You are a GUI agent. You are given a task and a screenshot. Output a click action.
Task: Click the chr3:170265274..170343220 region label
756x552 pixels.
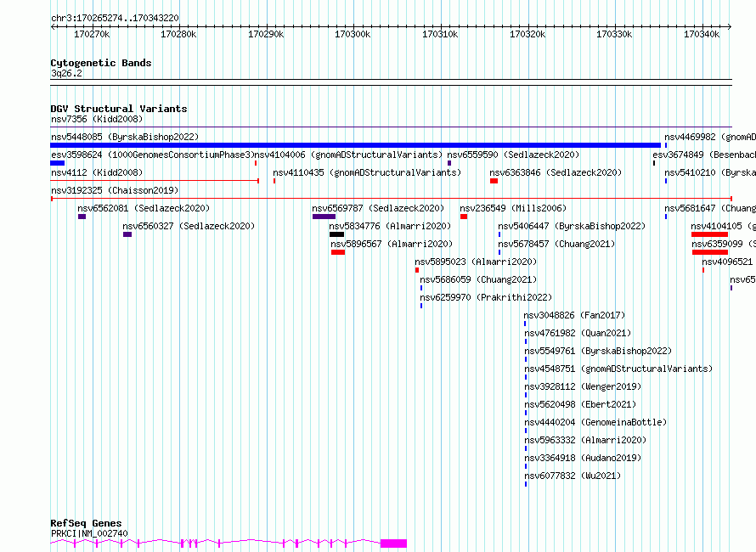point(115,18)
